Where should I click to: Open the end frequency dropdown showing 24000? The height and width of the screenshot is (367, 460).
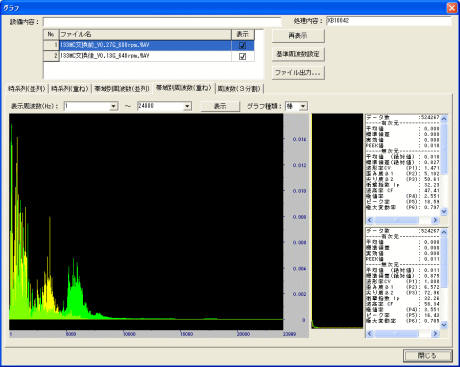pos(188,106)
